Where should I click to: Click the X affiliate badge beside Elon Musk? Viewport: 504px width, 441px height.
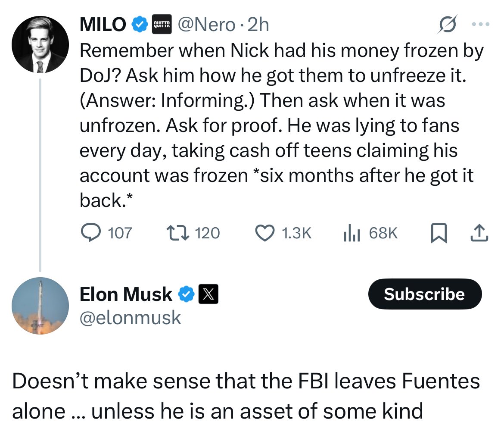pyautogui.click(x=209, y=294)
